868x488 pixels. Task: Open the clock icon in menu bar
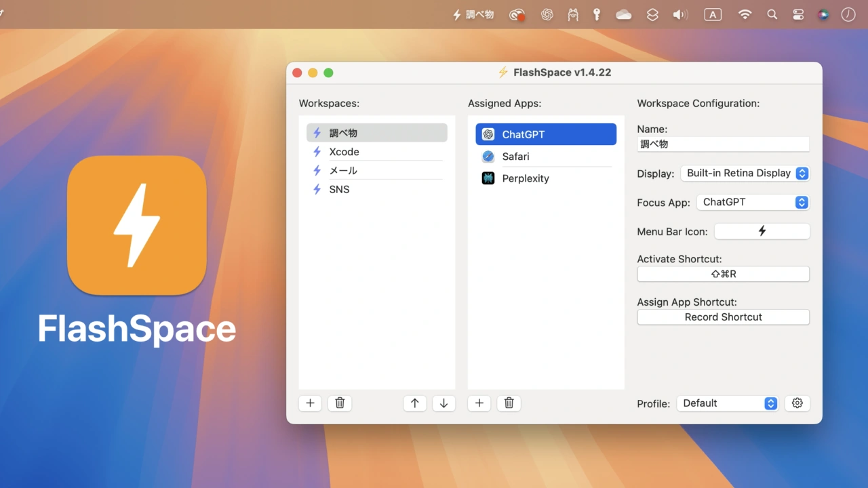coord(848,14)
